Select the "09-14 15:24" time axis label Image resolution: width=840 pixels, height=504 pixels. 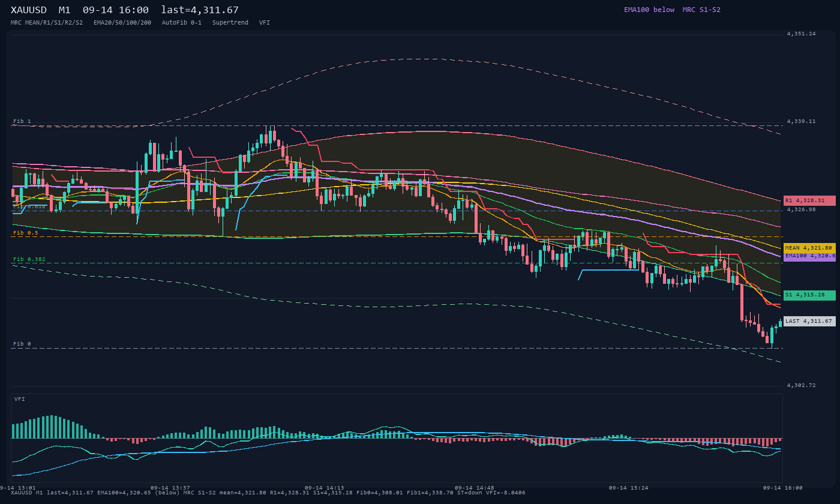[x=629, y=488]
